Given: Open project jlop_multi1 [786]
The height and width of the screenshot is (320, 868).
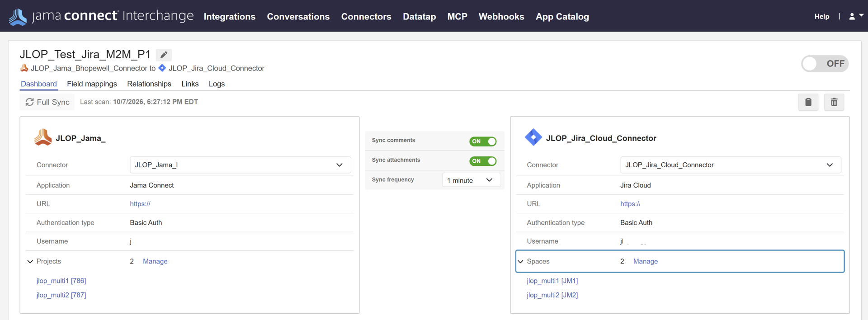Looking at the screenshot, I should 61,281.
